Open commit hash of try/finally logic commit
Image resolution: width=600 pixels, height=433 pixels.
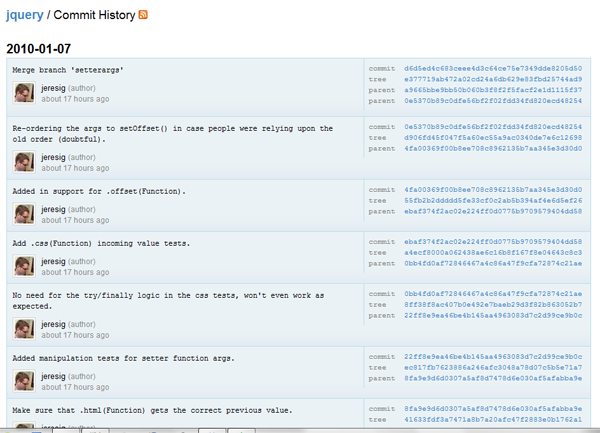click(493, 294)
